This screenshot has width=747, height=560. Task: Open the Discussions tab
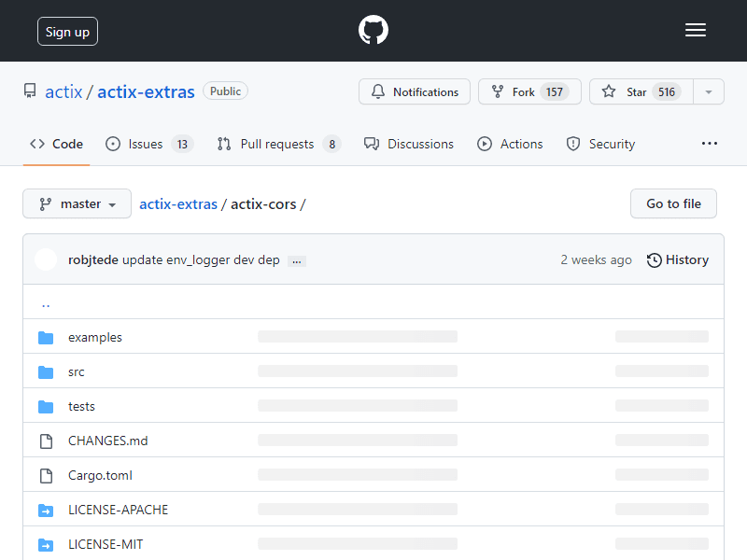[x=409, y=144]
